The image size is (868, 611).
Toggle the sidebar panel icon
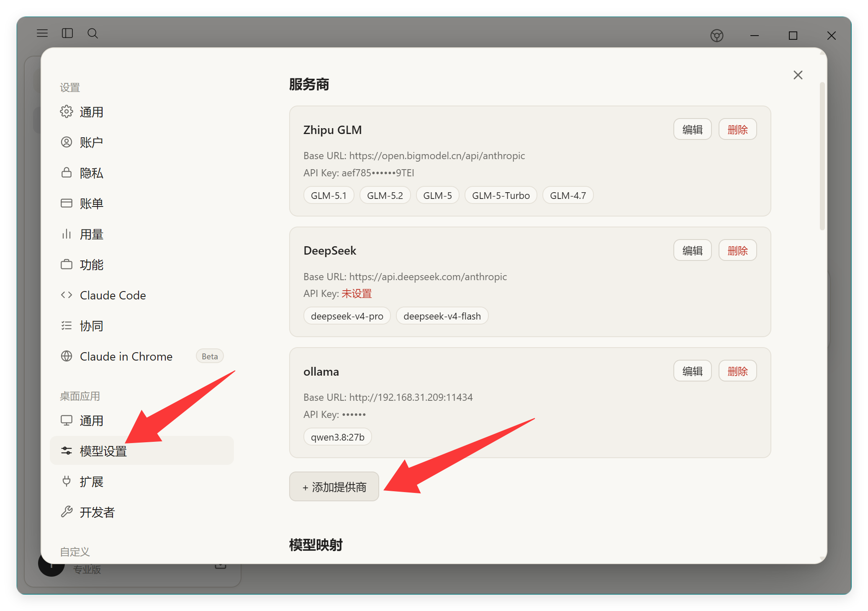(67, 33)
